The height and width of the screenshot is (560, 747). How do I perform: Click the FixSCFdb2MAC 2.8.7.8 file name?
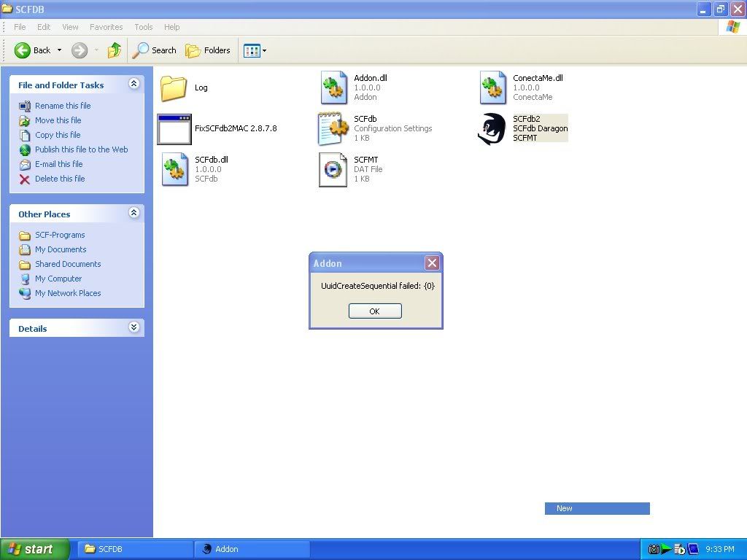(x=236, y=128)
